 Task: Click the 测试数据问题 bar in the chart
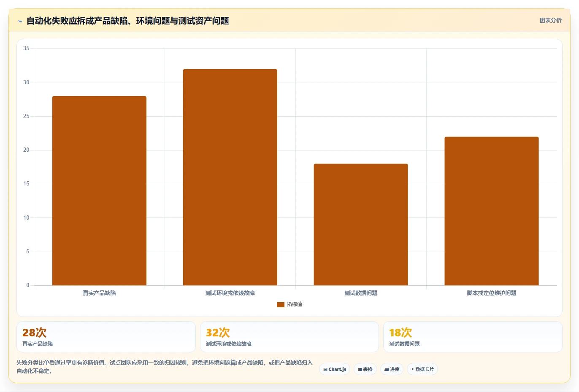point(361,225)
